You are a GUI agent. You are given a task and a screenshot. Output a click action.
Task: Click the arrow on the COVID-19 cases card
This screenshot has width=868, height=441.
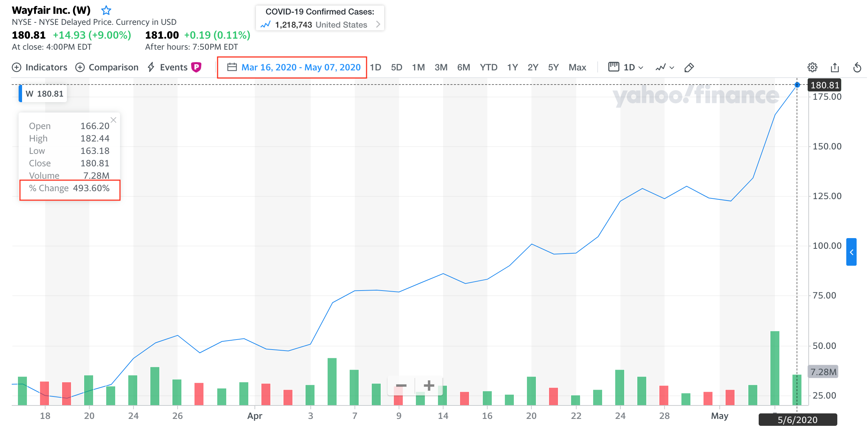378,24
